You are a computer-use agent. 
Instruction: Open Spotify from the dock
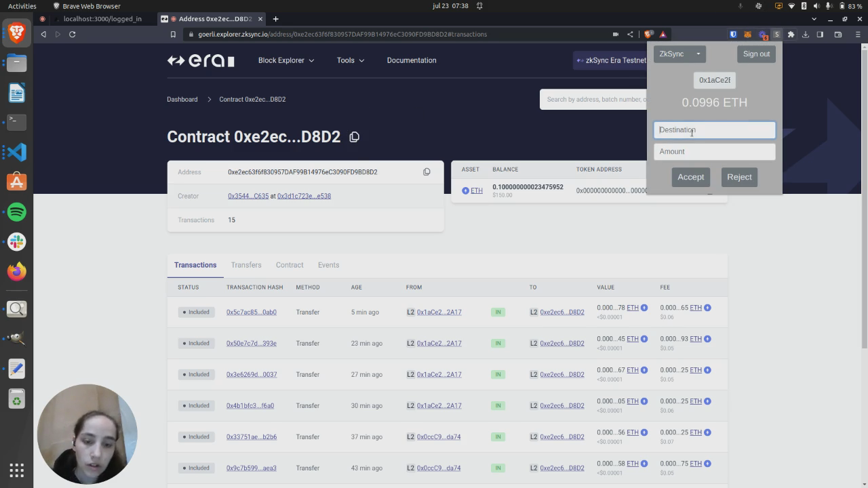[x=17, y=211]
